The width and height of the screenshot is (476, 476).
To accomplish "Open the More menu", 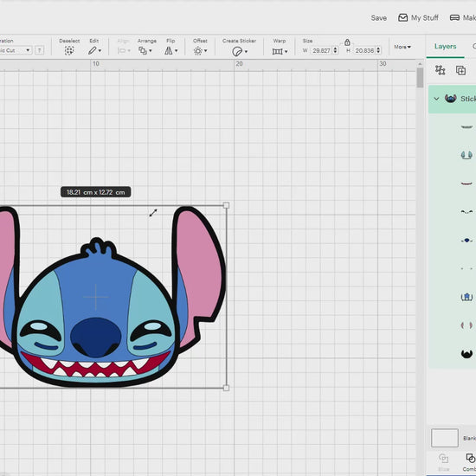I will 402,47.
